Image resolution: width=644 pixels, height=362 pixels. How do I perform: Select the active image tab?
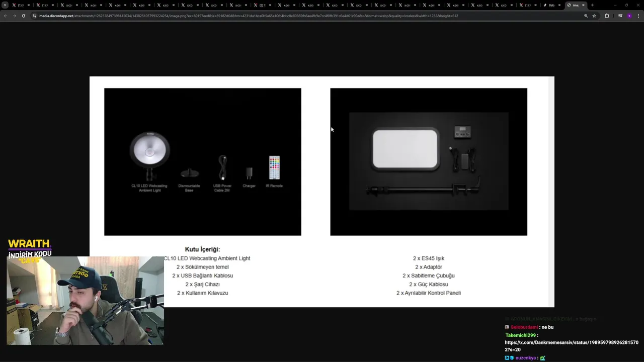pos(576,5)
